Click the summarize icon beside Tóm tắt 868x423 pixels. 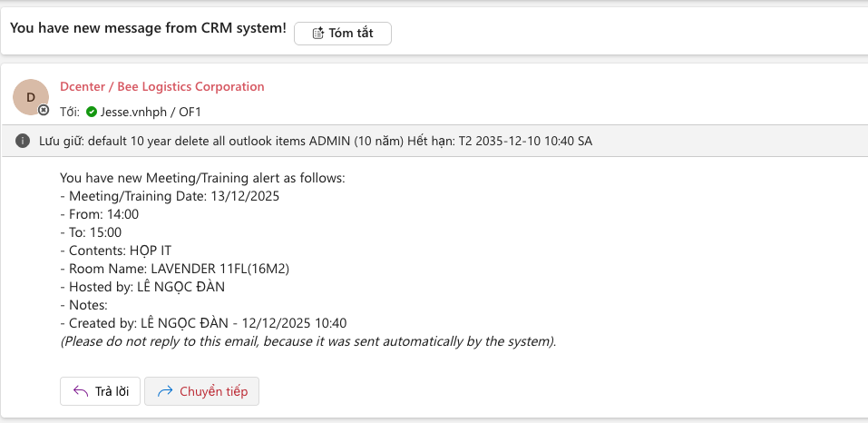(x=317, y=34)
